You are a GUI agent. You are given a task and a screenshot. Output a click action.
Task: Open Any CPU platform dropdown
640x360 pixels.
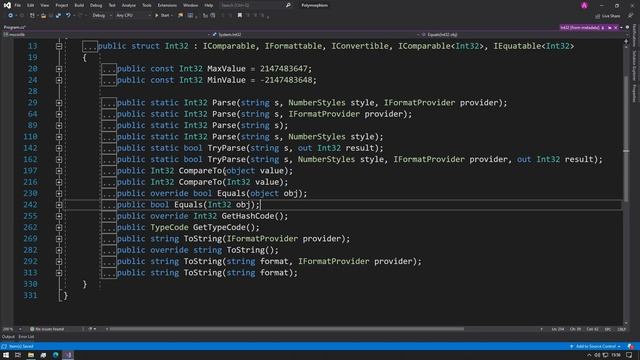tap(133, 16)
